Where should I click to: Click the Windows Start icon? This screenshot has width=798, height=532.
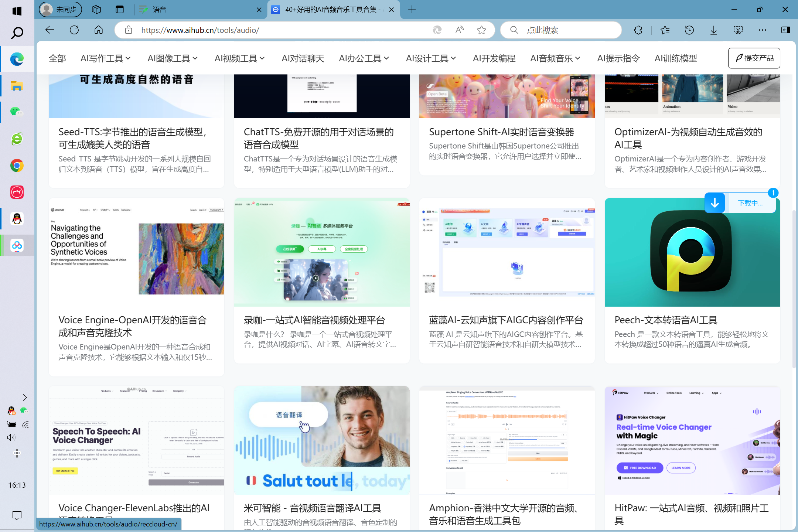click(17, 11)
